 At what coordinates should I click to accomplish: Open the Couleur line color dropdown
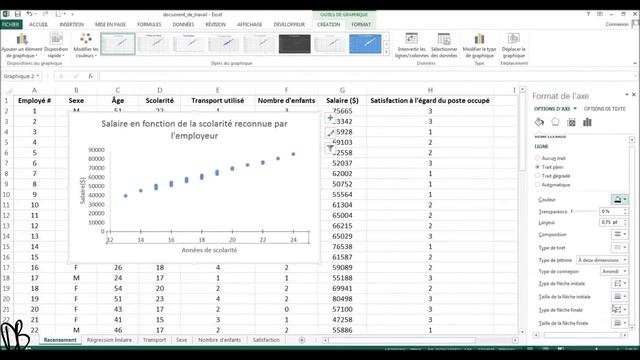coord(620,199)
